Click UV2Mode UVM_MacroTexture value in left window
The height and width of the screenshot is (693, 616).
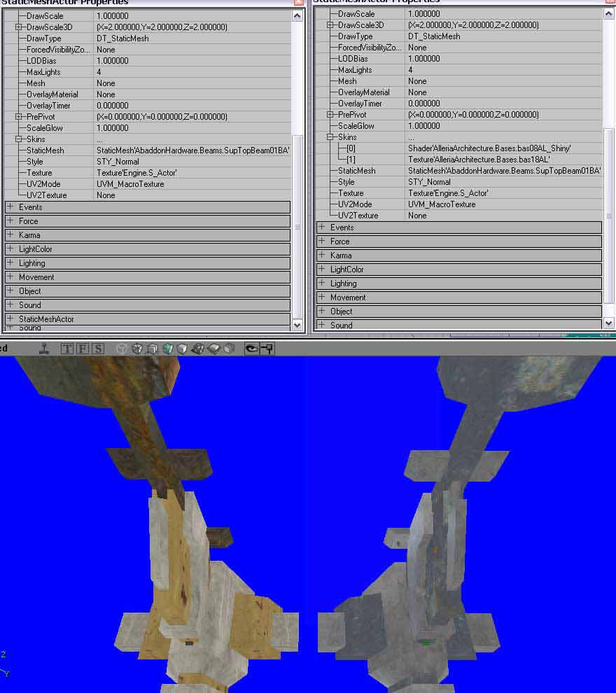coord(130,184)
